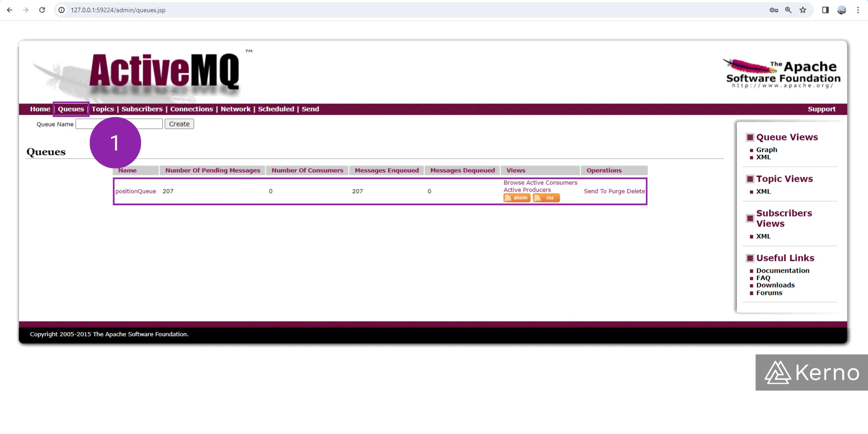Open the positionQueue link

click(136, 191)
